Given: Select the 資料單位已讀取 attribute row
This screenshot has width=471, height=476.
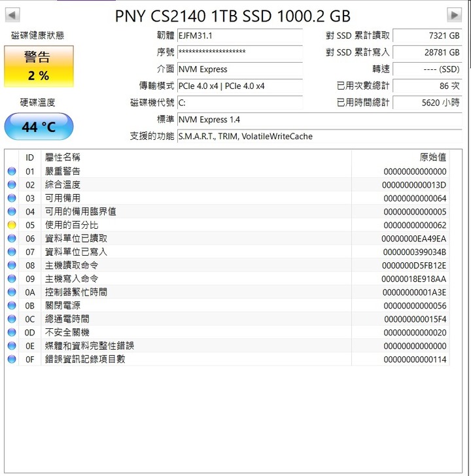Looking at the screenshot, I should (x=227, y=238).
